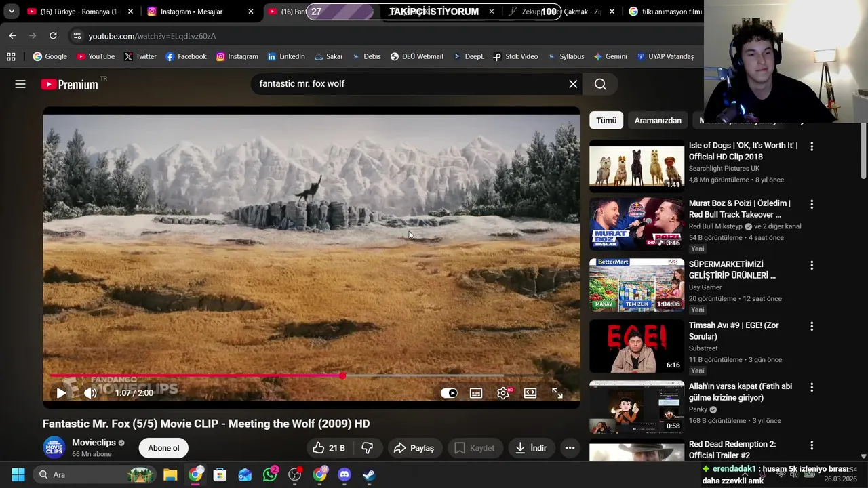This screenshot has height=488, width=868.
Task: Open the LinkedIn bookmark
Action: [x=286, y=56]
